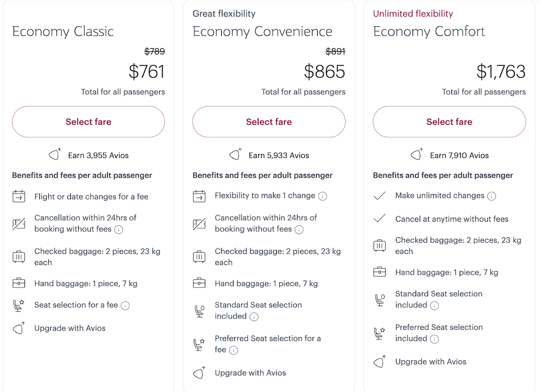Click the checkmark beside Make unlimited changes
Viewport: 539px width, 392px height.
click(380, 196)
